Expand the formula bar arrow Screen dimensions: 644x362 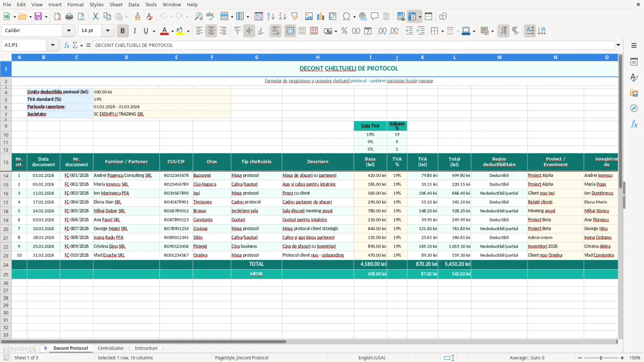tap(618, 46)
